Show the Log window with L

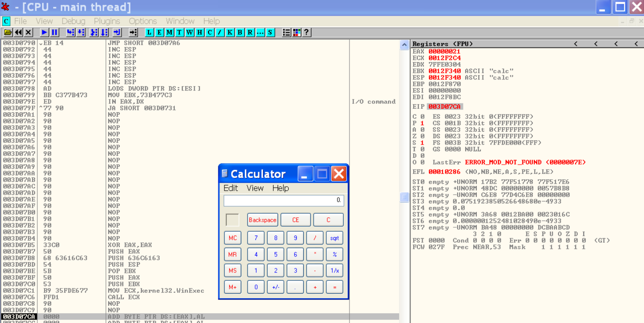[149, 32]
